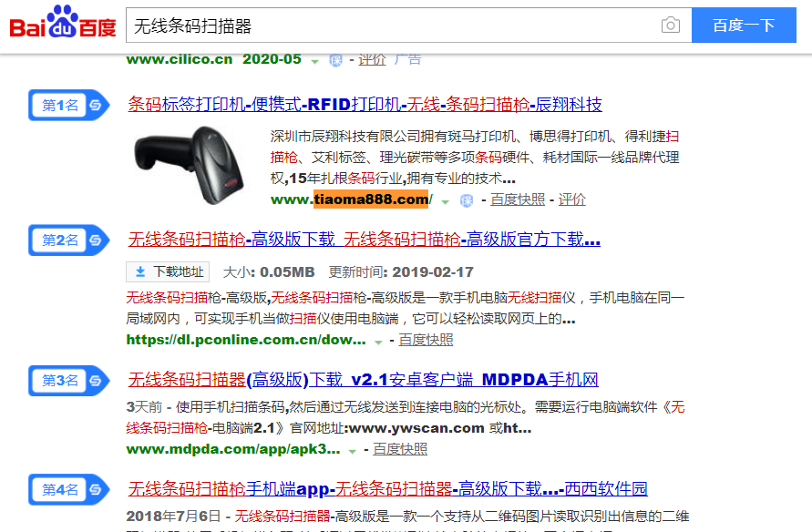Image resolution: width=812 pixels, height=532 pixels.
Task: Click the 保 shield icon beside tiaoma888.com
Action: point(467,200)
